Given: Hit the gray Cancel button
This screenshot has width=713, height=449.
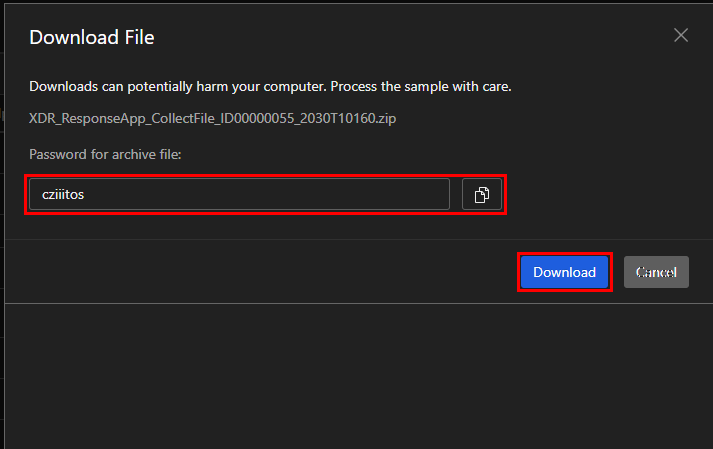Looking at the screenshot, I should (656, 272).
